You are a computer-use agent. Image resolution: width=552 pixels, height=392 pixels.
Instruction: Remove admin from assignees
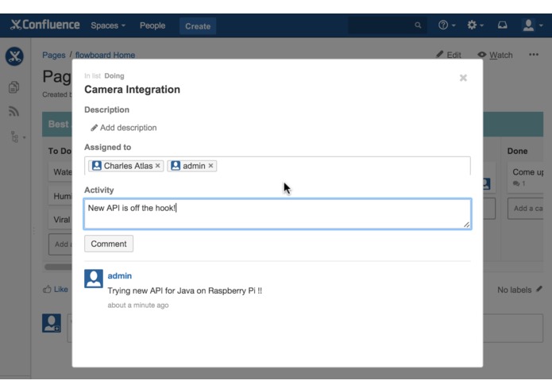[210, 166]
